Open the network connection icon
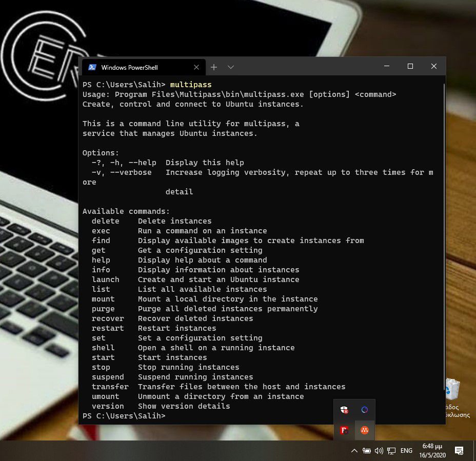 tap(391, 451)
